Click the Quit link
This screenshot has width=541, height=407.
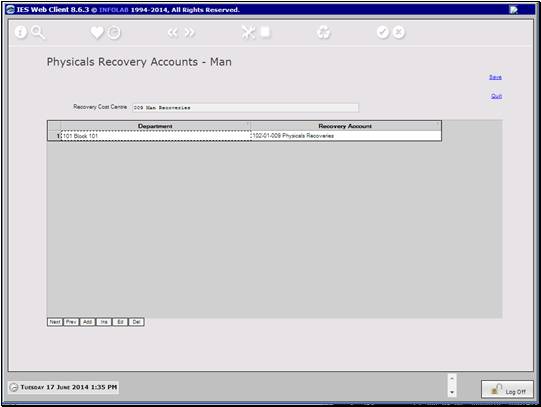click(x=496, y=96)
